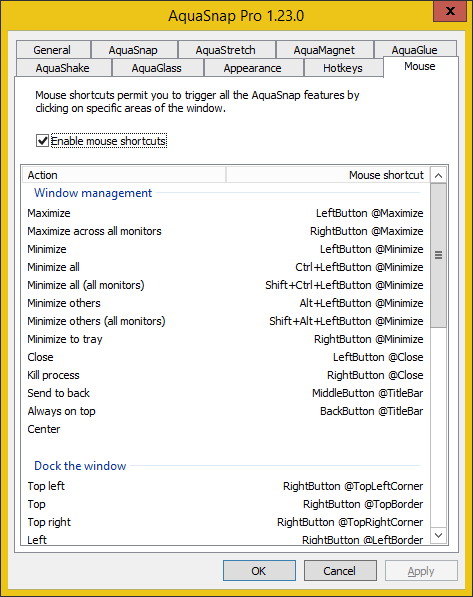Screen dimensions: 473x597
Task: Click the RightButton @TopBorder shortcut
Action: click(363, 504)
